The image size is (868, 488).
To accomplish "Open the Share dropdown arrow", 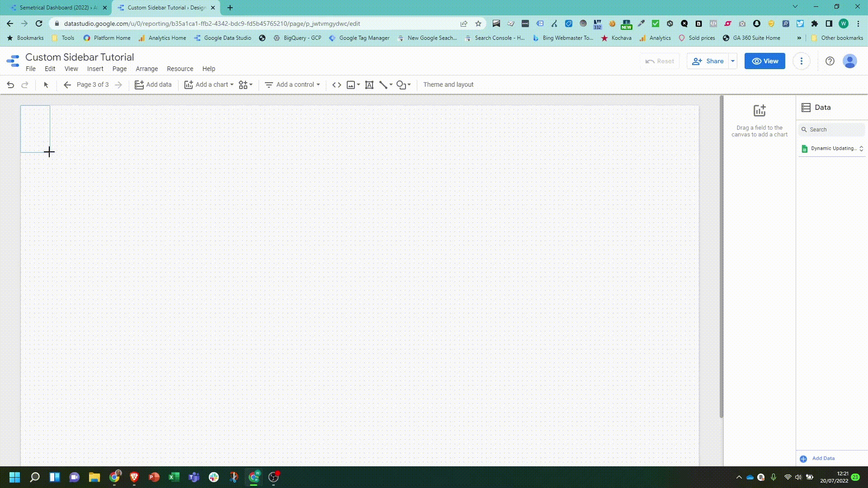I will coord(733,61).
